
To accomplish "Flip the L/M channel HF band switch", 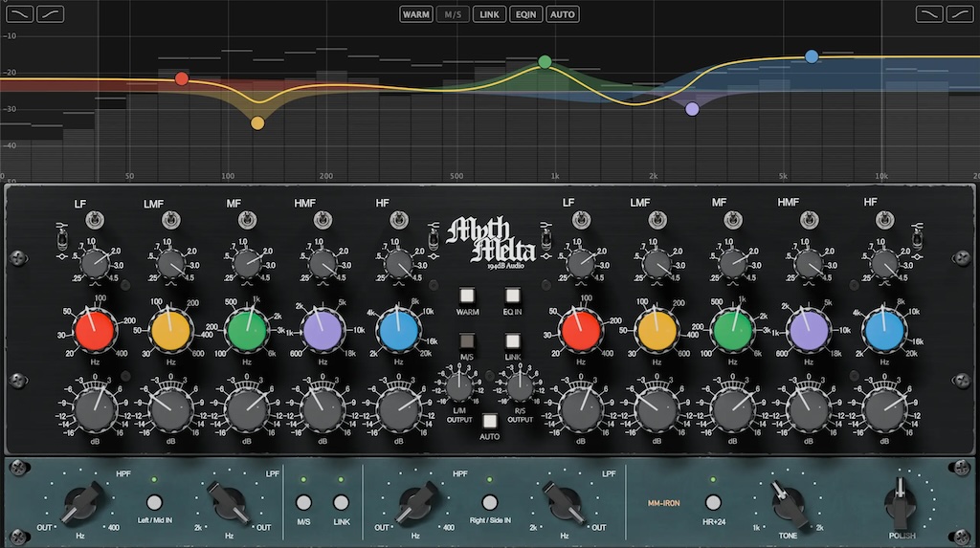I will pyautogui.click(x=399, y=220).
